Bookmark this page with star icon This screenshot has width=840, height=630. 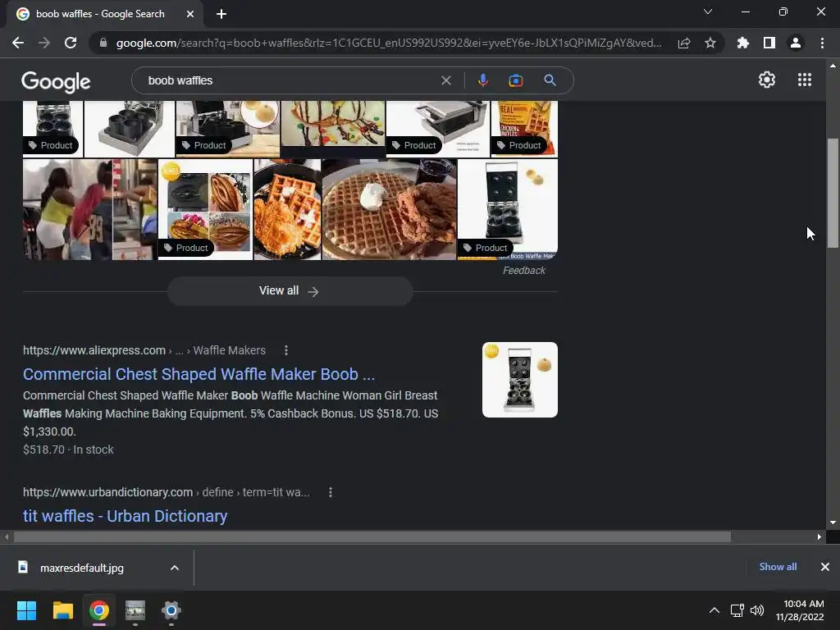tap(710, 43)
